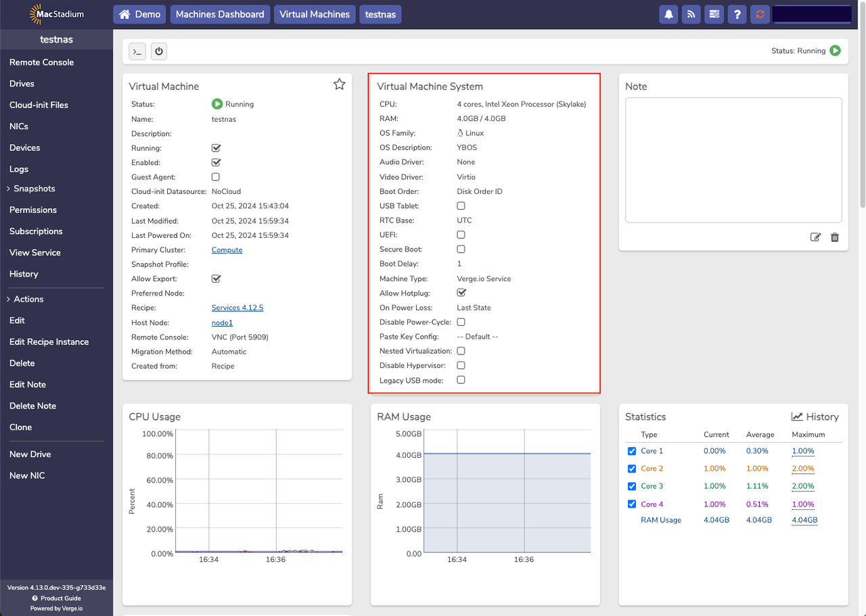The height and width of the screenshot is (616, 866).
Task: Click the edit note pencil icon
Action: 816,237
